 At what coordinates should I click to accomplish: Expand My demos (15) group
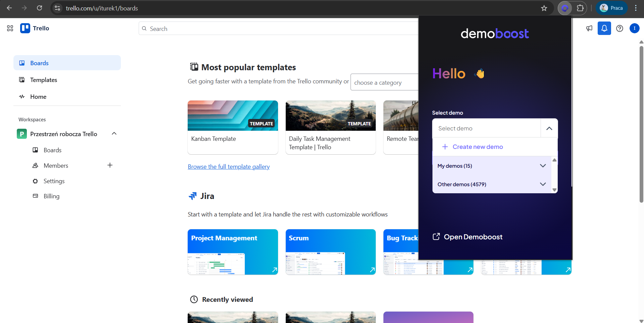tap(492, 166)
